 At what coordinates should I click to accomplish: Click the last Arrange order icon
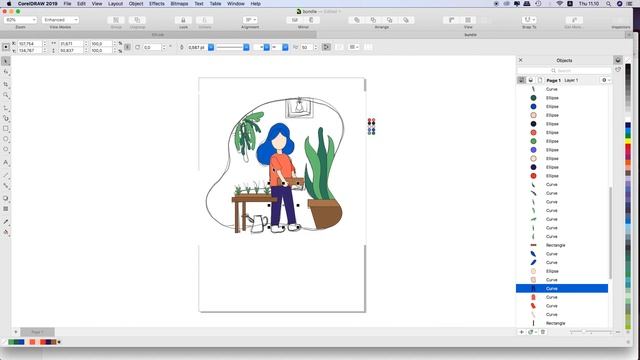(406, 20)
